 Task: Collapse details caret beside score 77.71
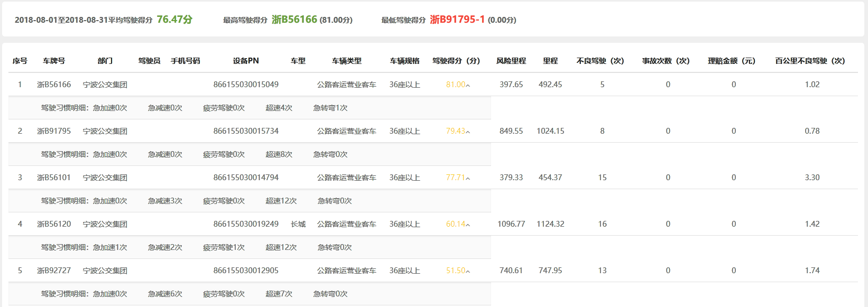point(468,178)
